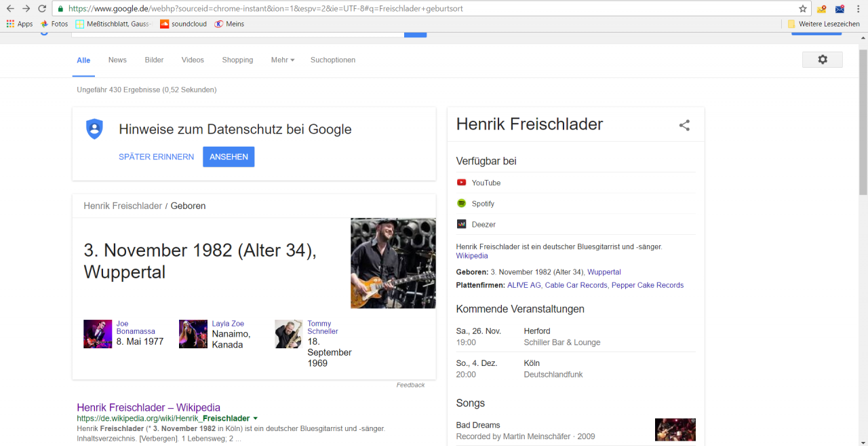This screenshot has height=446, width=868.
Task: Open Google settings gear button
Action: [x=822, y=60]
